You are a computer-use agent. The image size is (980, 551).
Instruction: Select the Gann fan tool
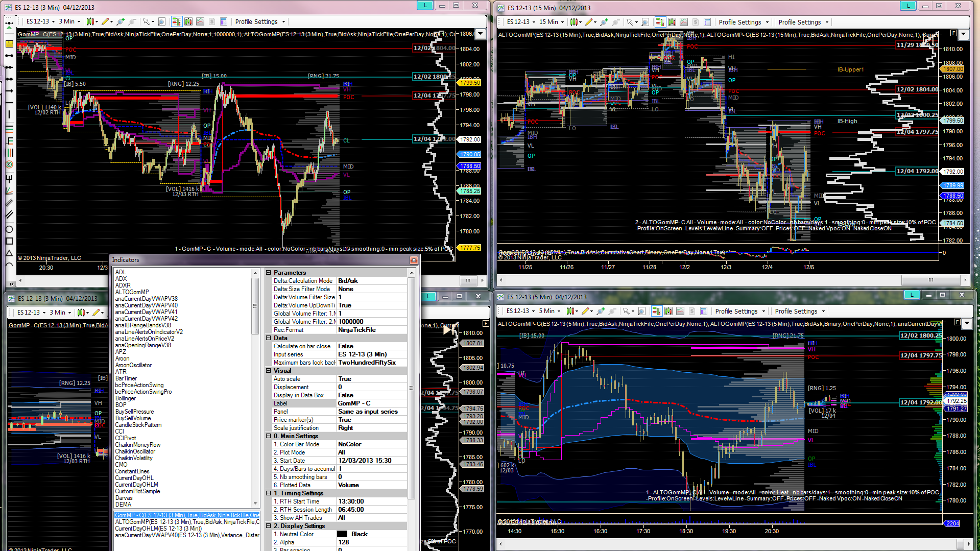coord(9,190)
